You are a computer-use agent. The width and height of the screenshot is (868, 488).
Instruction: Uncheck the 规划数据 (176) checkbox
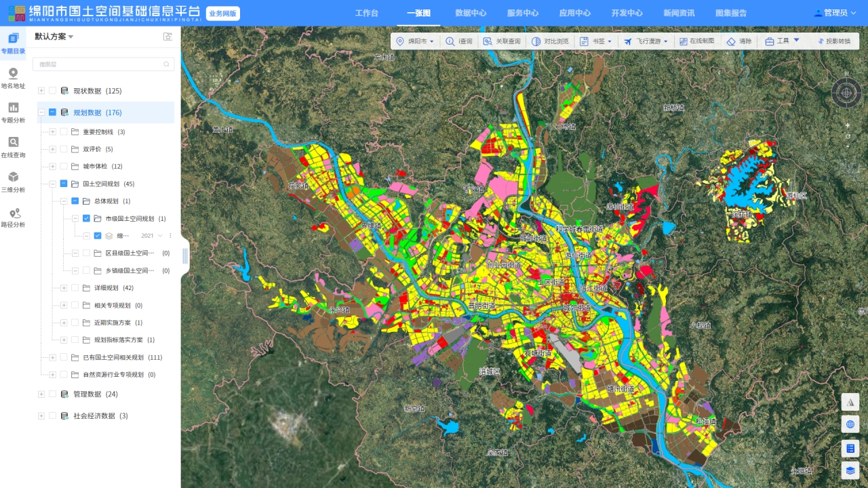tap(53, 113)
